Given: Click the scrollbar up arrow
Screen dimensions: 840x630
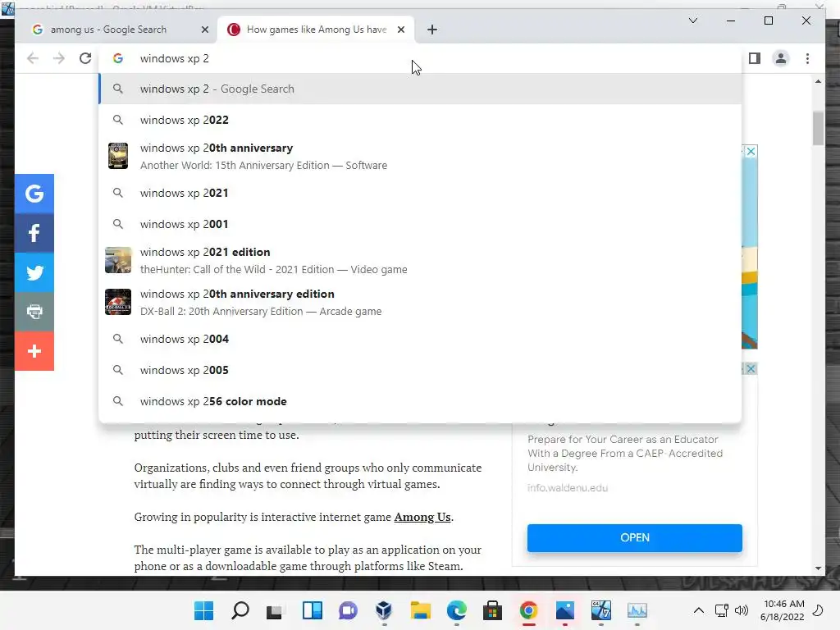Looking at the screenshot, I should pos(818,81).
